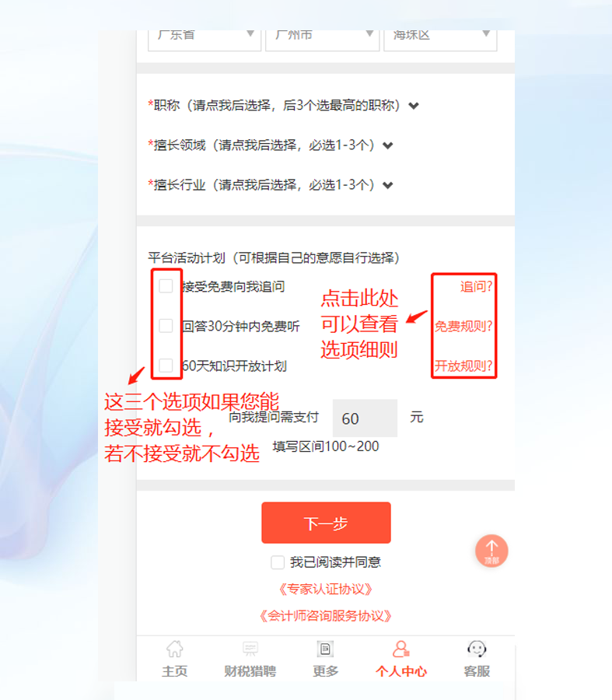Click the question price input showing 60

click(365, 418)
